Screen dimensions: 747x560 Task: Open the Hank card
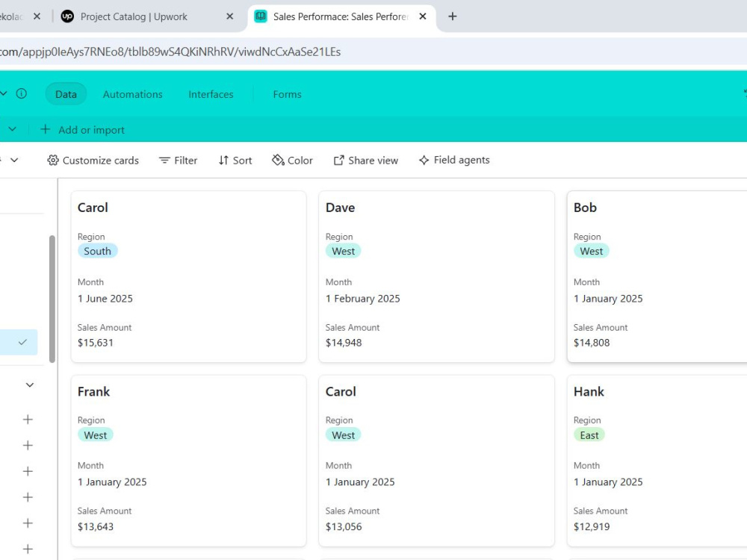click(x=657, y=461)
